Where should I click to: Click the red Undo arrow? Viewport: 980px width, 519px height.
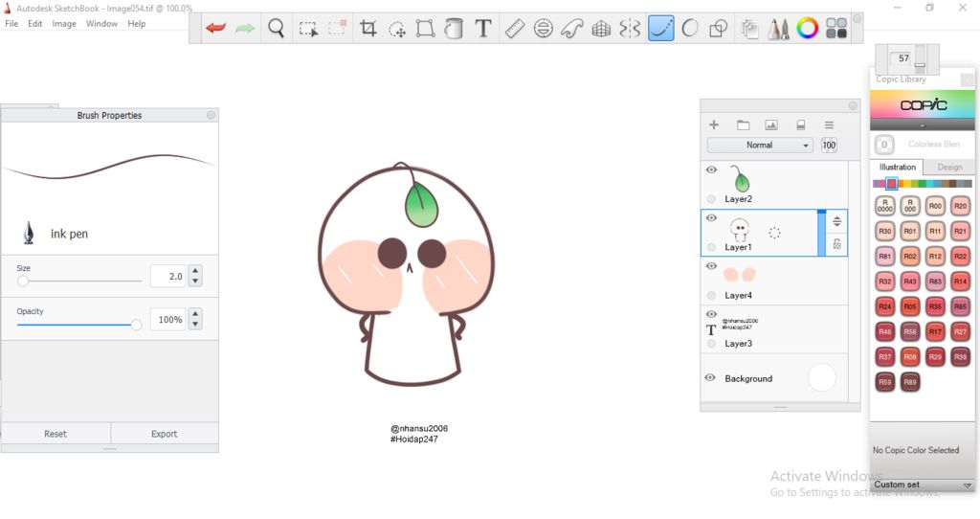pos(215,29)
